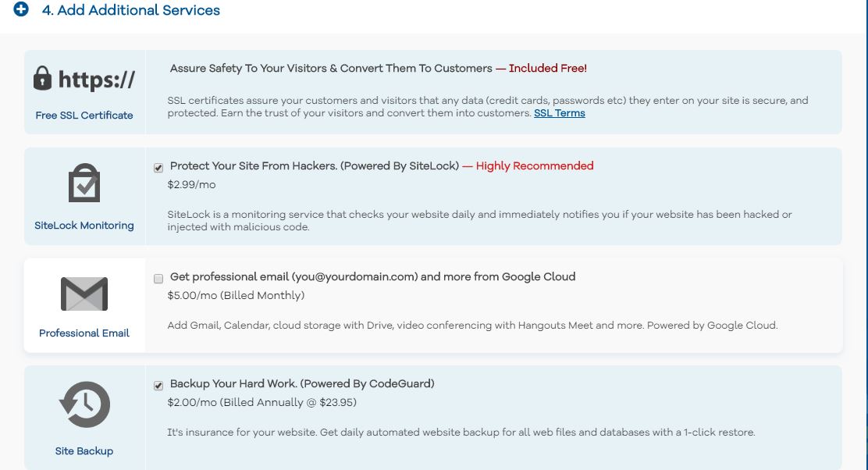Click the plus icon beside Add Additional Services

click(21, 9)
